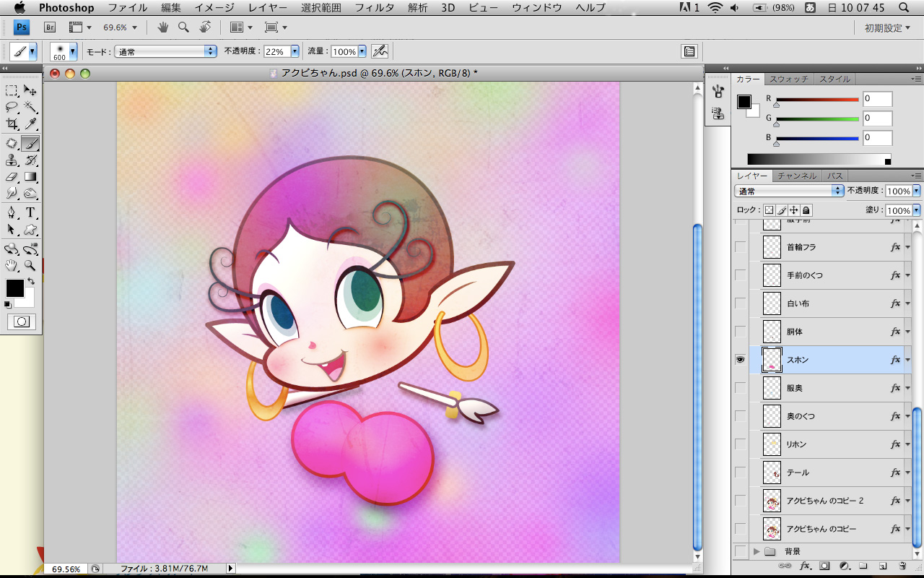
Task: Toggle lock transparent pixels
Action: 769,210
